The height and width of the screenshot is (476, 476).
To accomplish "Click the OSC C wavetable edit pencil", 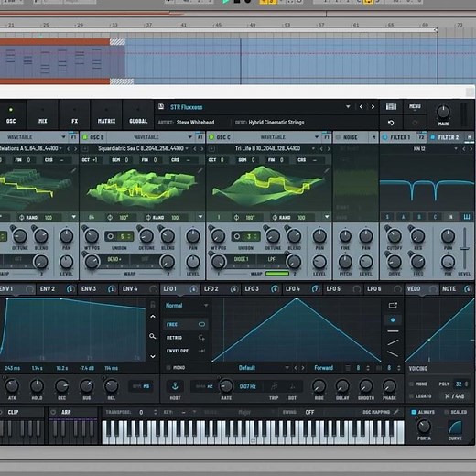I will (327, 170).
